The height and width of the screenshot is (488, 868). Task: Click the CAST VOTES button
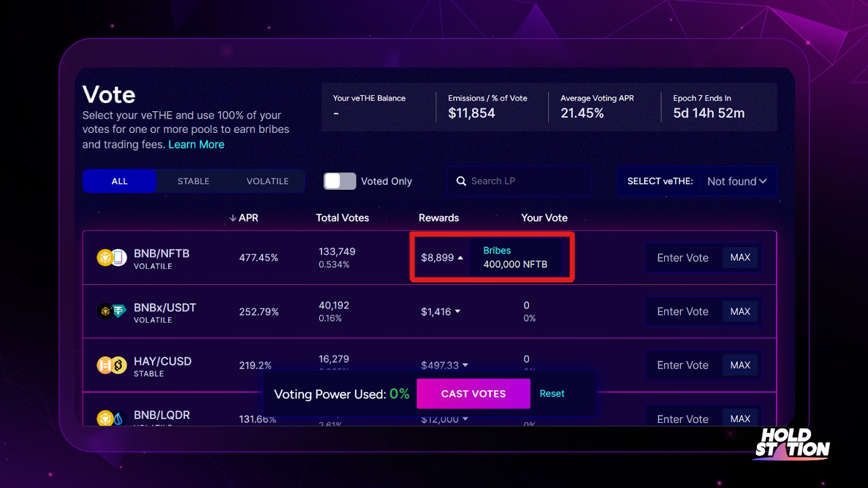[x=473, y=394]
